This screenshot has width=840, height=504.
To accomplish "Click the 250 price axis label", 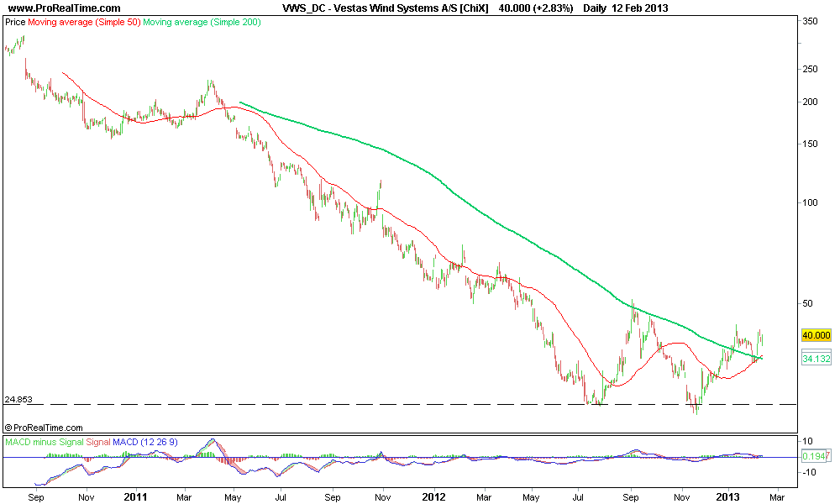I will (x=810, y=69).
